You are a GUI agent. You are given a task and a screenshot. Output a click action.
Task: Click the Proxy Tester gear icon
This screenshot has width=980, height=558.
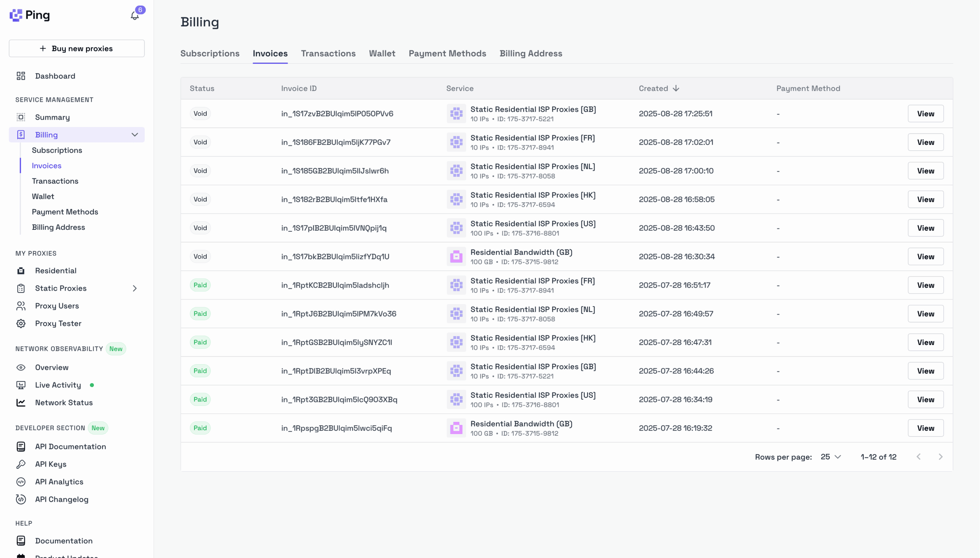pos(21,324)
